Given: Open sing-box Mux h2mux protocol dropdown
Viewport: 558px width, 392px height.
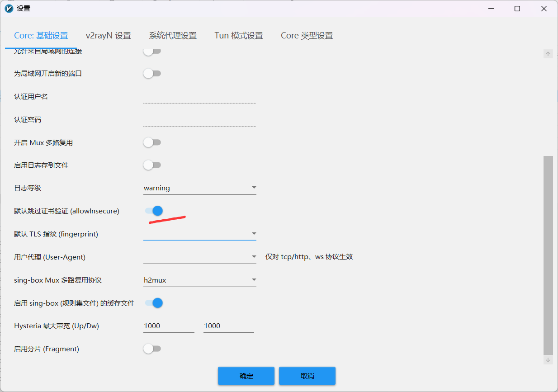Looking at the screenshot, I should (x=200, y=280).
